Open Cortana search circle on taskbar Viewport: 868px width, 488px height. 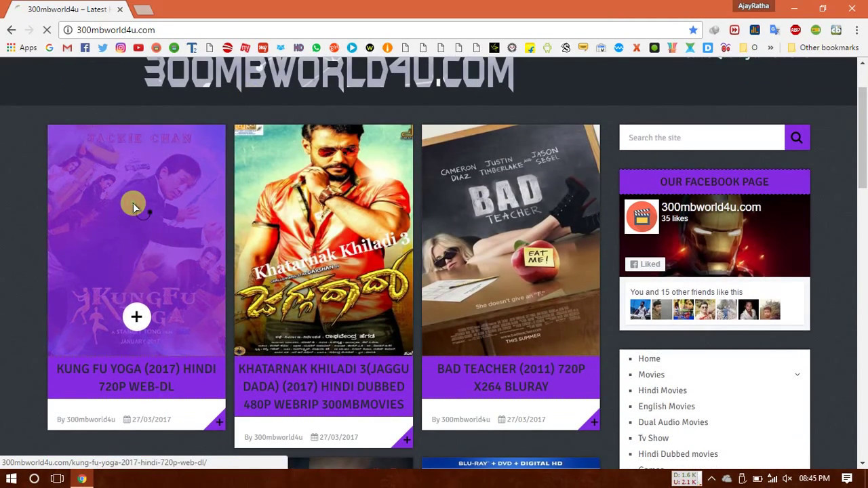click(x=34, y=479)
